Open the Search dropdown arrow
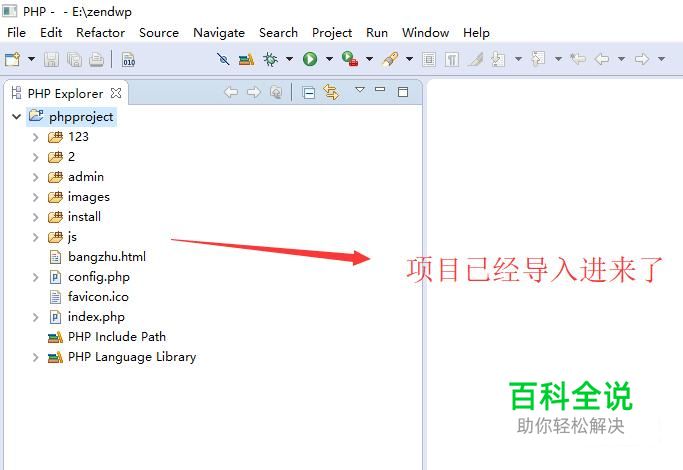Screen dimensions: 683x470 coord(409,59)
